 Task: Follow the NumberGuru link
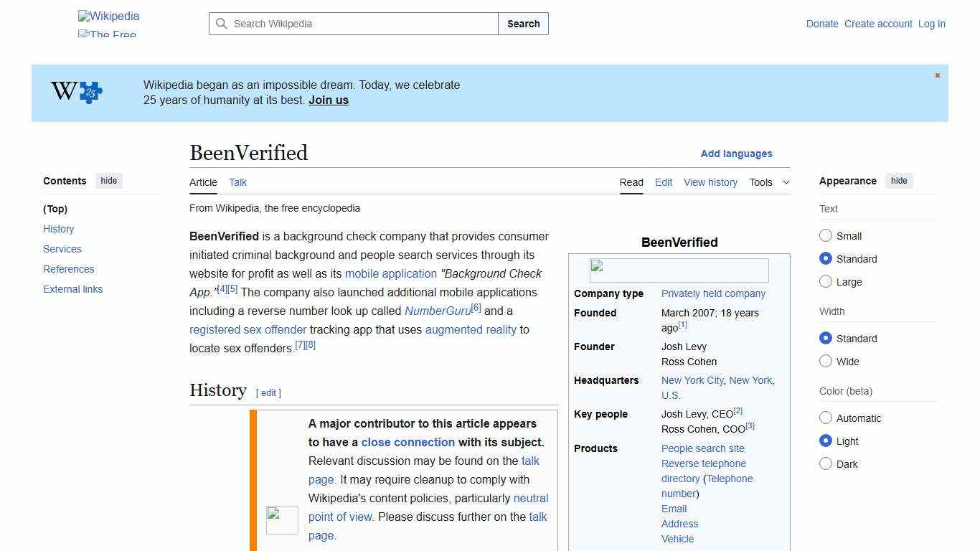tap(438, 311)
